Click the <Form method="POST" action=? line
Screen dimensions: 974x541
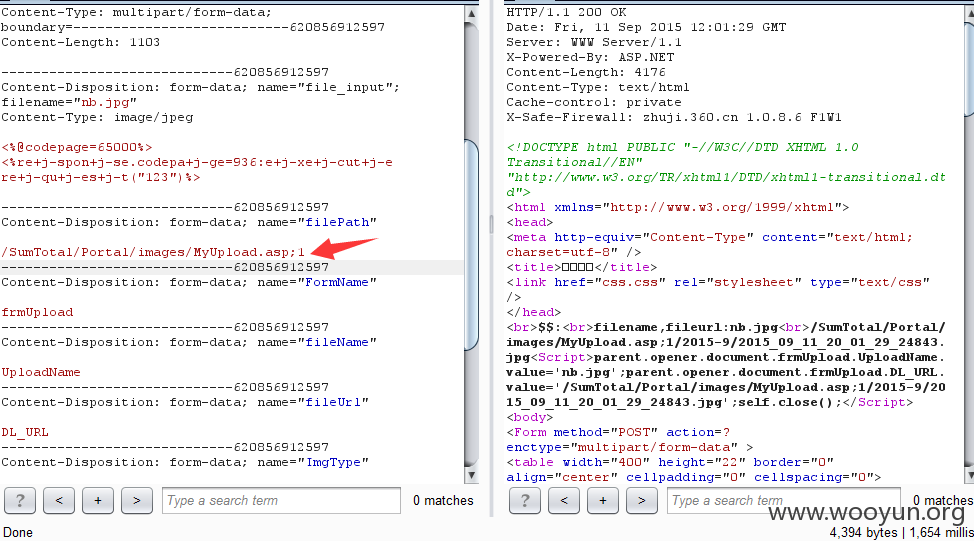coord(618,432)
